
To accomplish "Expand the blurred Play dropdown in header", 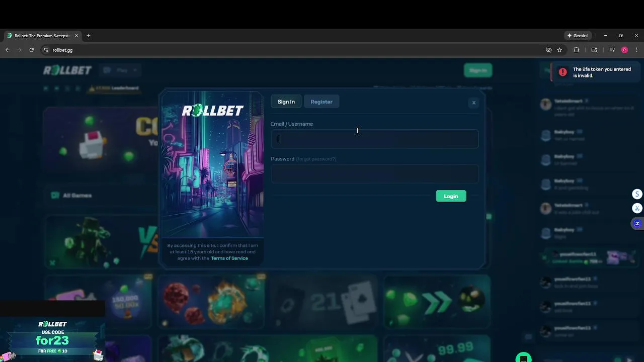I will pos(120,70).
